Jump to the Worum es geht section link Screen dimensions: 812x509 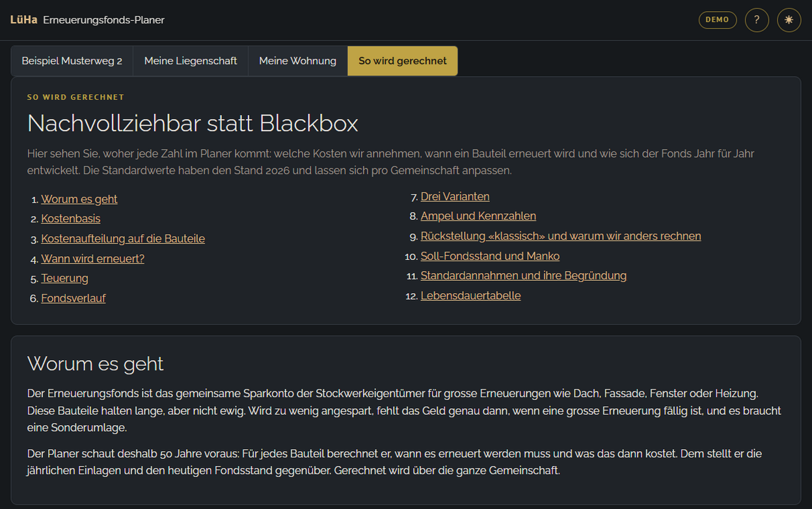coord(79,199)
